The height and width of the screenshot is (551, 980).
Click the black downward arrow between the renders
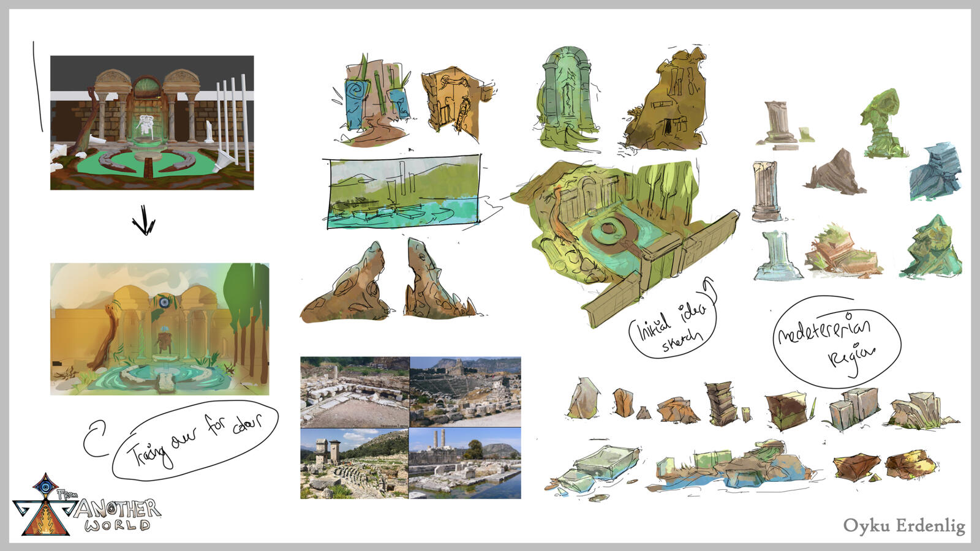pos(144,224)
